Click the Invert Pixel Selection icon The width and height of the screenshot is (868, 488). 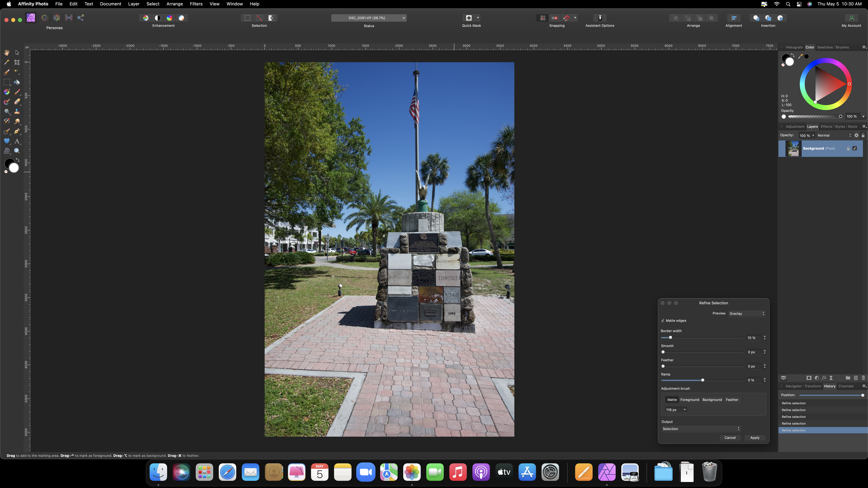(271, 18)
